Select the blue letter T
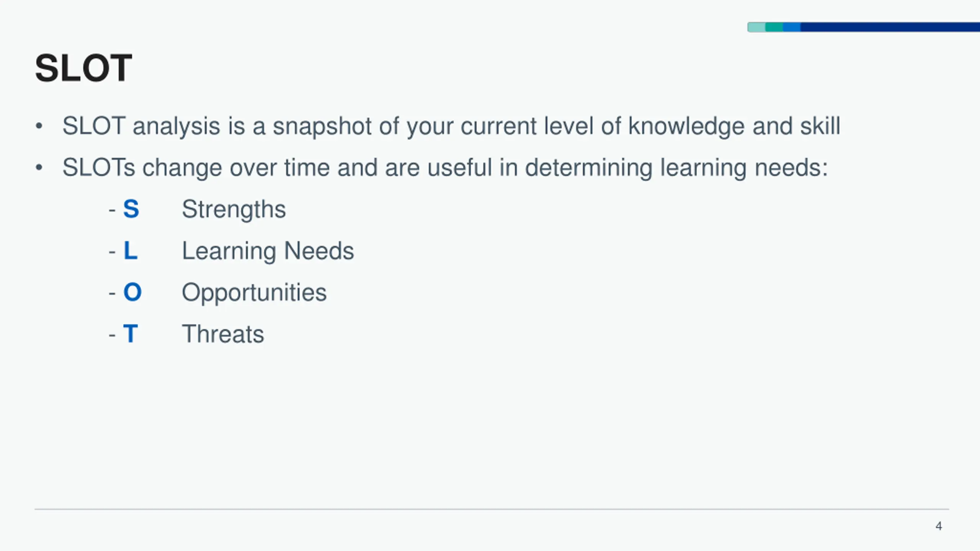The height and width of the screenshot is (551, 980). (130, 334)
